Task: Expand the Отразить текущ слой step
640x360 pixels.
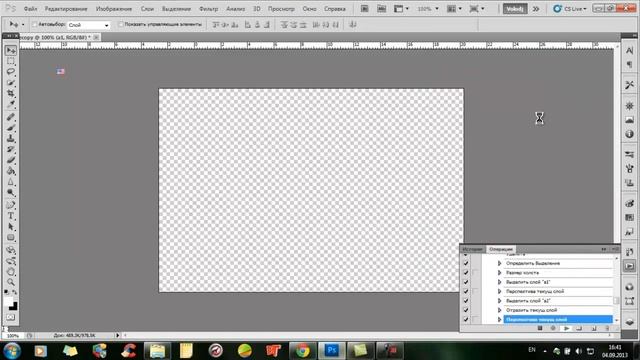Action: click(x=499, y=310)
